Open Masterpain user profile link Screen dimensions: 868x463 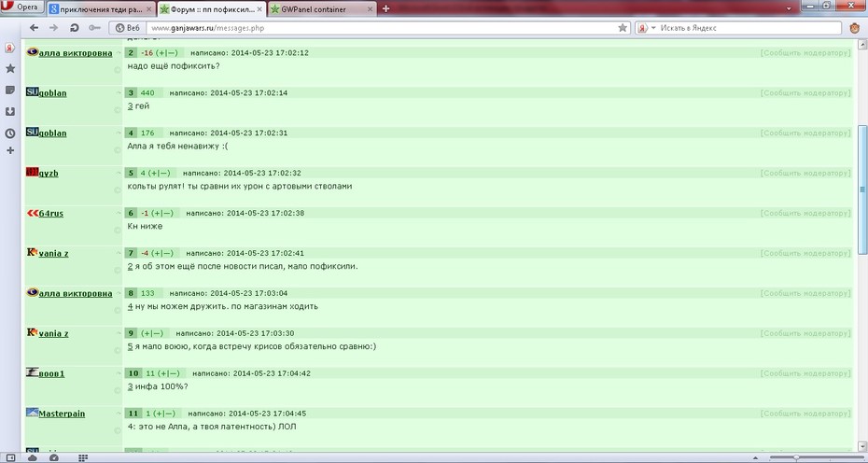click(x=62, y=414)
